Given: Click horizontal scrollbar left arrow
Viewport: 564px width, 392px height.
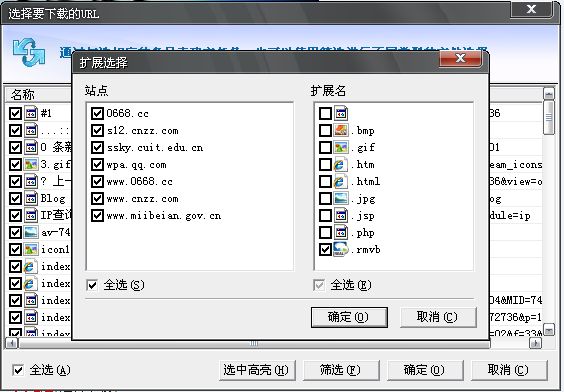Looking at the screenshot, I should [x=12, y=343].
